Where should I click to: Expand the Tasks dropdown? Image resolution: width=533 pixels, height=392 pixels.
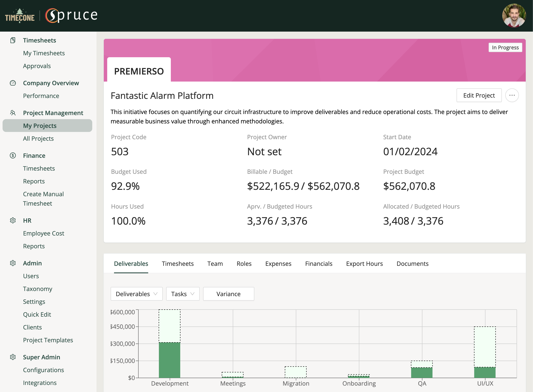pos(183,294)
